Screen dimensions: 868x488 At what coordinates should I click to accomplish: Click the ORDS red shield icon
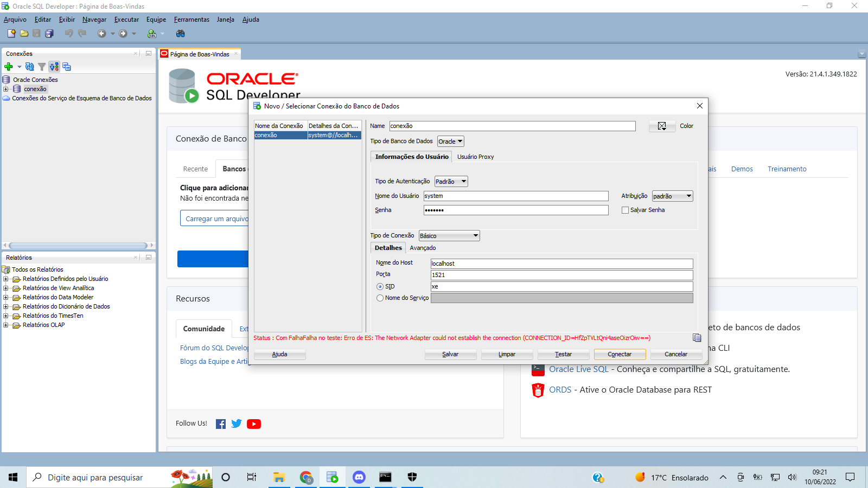click(x=538, y=390)
